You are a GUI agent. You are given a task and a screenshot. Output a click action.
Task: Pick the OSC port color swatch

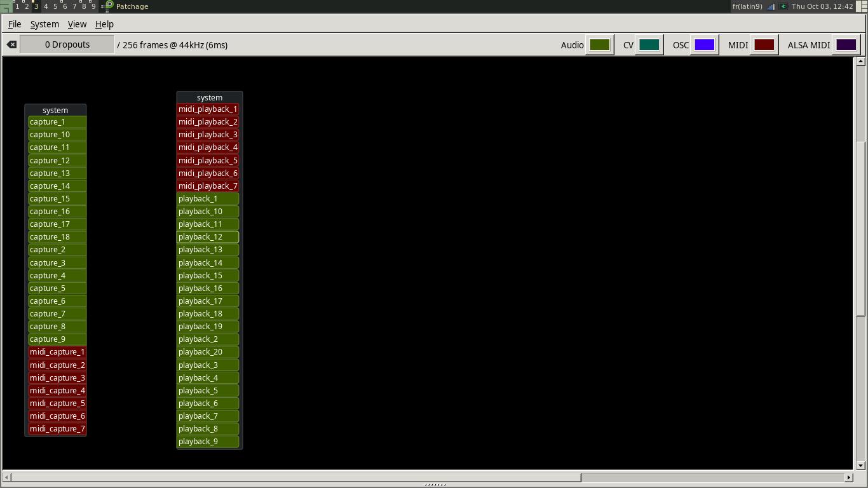(704, 44)
